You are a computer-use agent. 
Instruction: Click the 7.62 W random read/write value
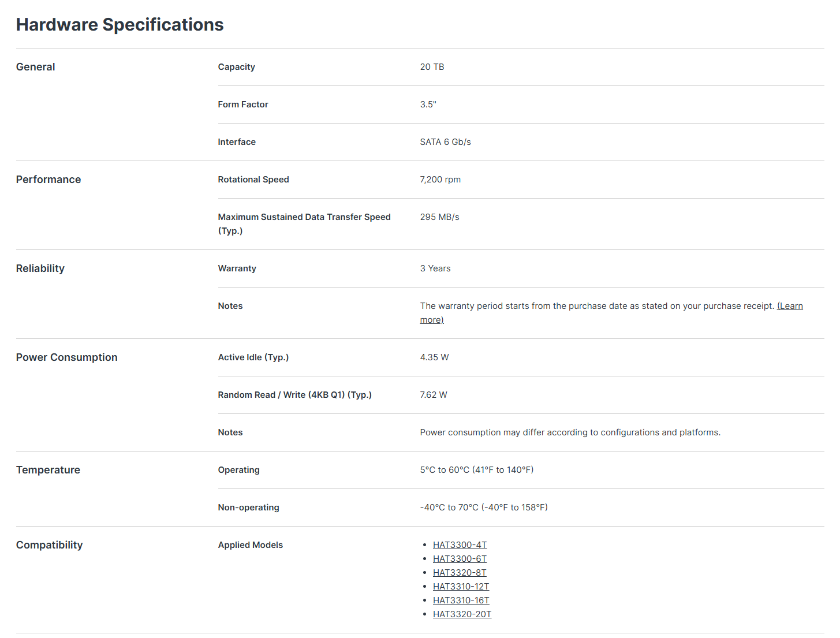434,395
